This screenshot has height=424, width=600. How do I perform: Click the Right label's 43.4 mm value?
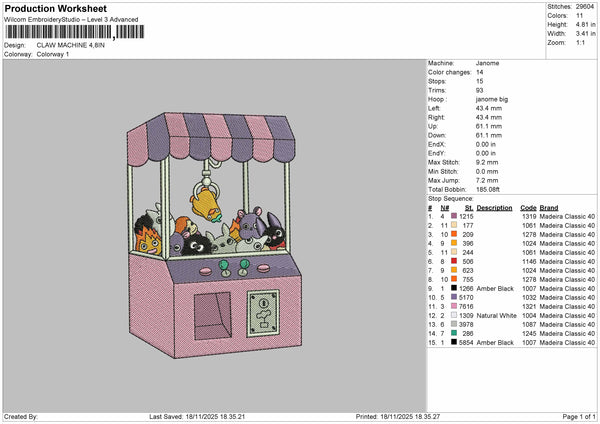489,117
